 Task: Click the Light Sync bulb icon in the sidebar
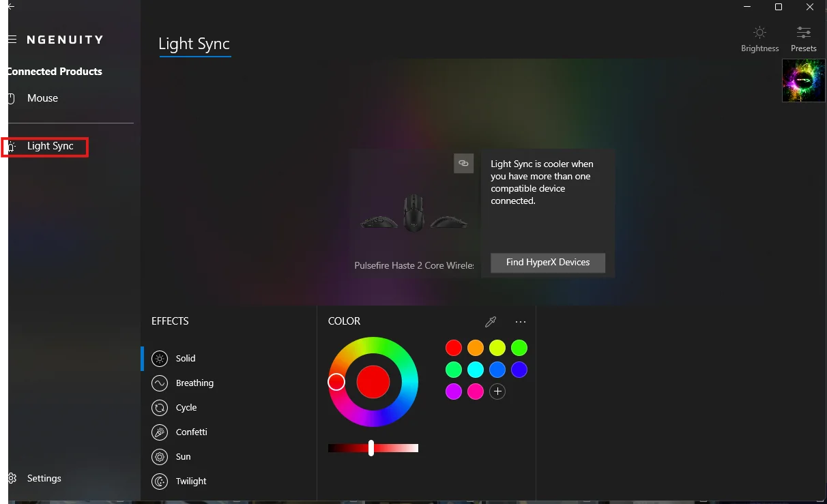click(12, 146)
